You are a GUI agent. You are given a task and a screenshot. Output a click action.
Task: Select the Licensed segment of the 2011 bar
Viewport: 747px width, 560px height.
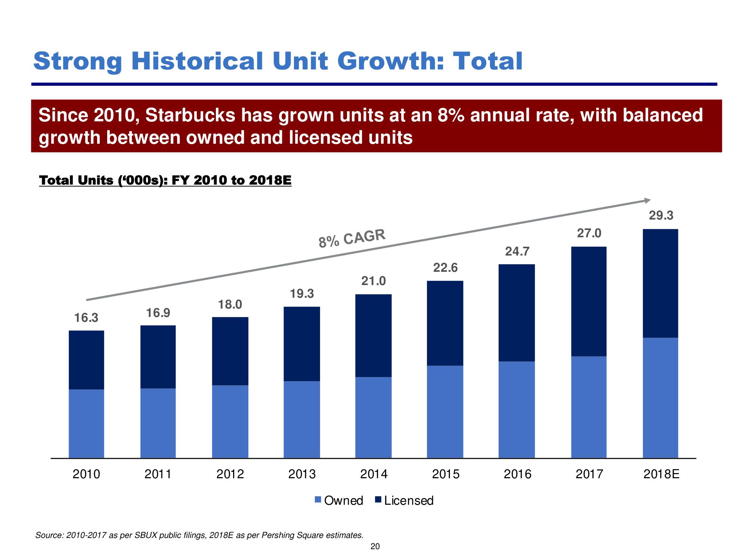click(158, 357)
